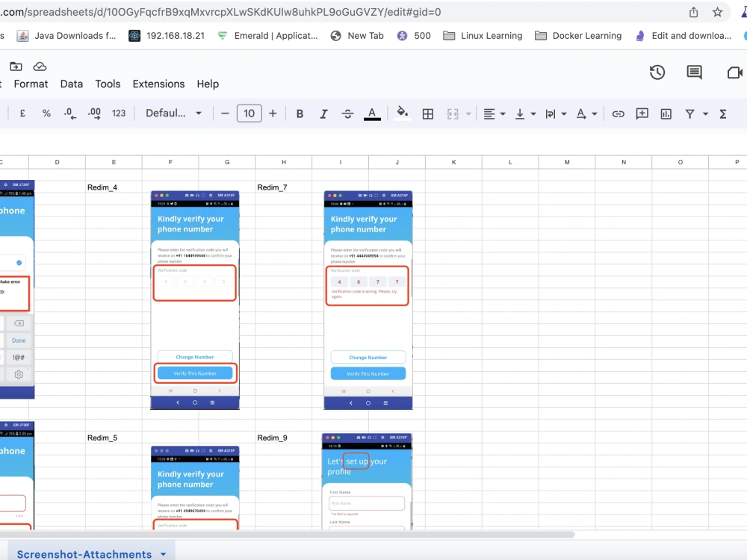Screen dimensions: 747x560
Task: Decrease decimal places
Action: click(x=70, y=113)
